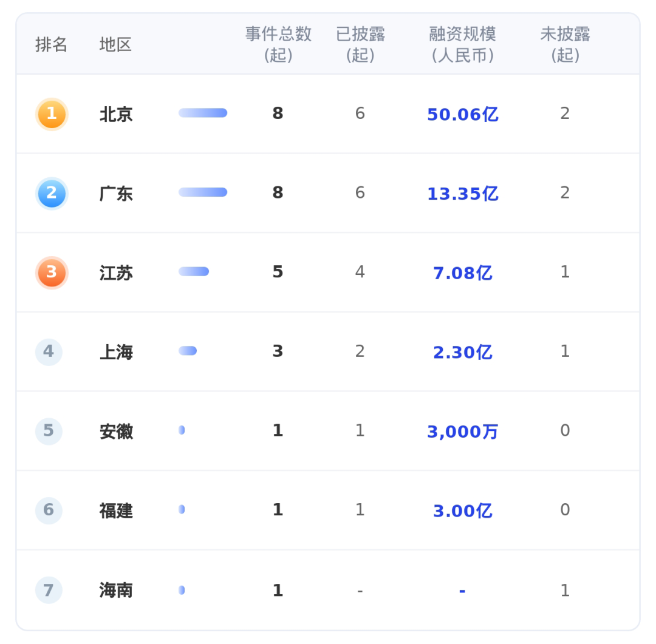The width and height of the screenshot is (656, 644).
Task: Click the dash financing value for 海南
Action: point(462,591)
